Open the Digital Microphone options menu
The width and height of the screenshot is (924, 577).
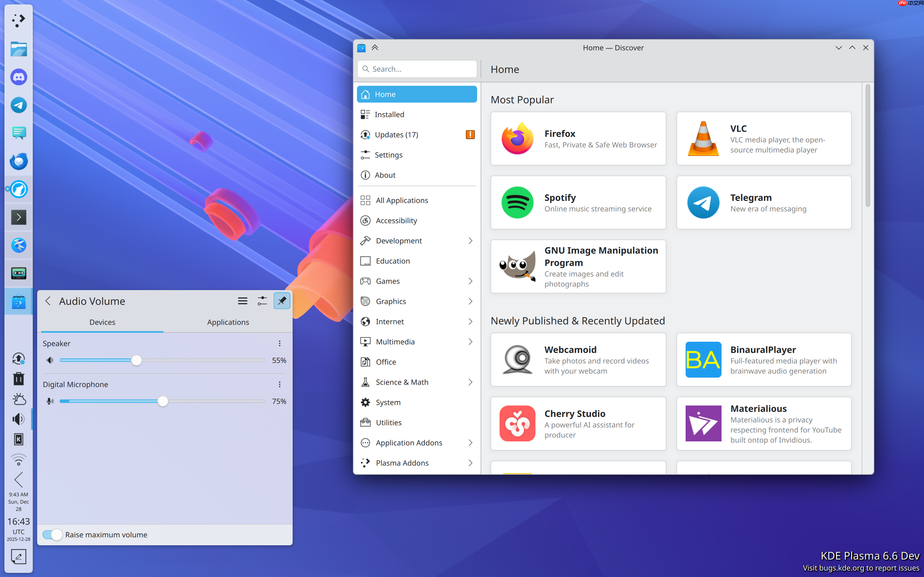tap(280, 384)
